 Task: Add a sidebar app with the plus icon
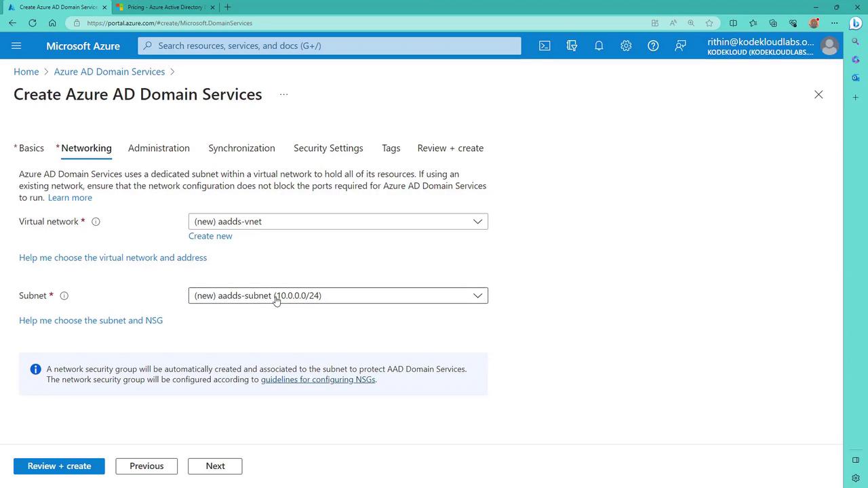pos(856,98)
